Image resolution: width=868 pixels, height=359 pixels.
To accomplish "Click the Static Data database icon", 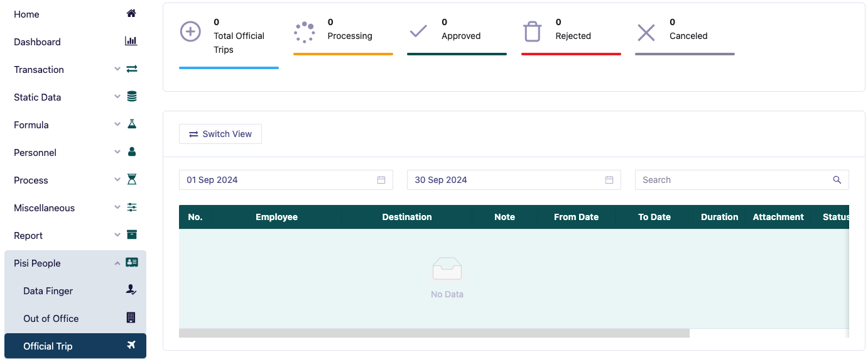I will pos(131,96).
